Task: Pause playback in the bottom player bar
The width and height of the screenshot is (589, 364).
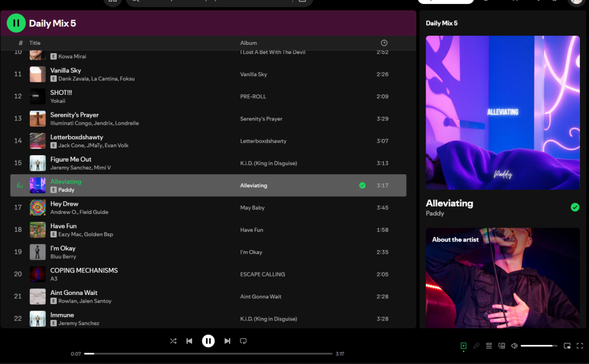Action: pos(208,341)
